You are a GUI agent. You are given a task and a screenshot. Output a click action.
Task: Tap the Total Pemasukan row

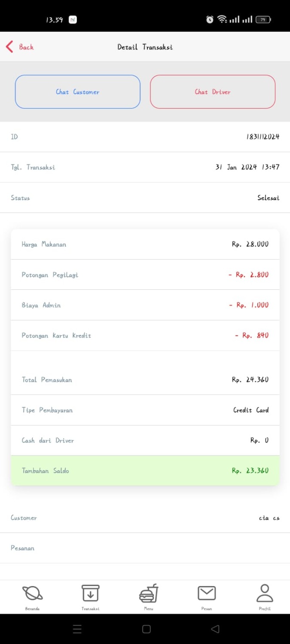pos(145,380)
